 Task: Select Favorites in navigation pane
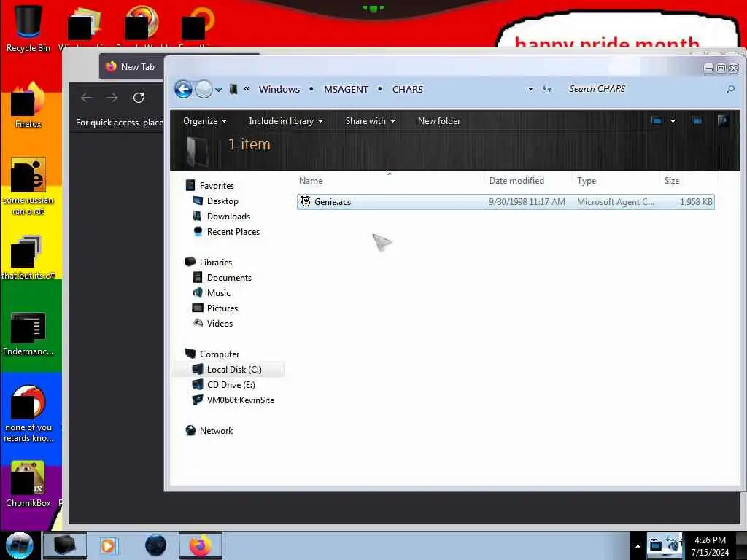pyautogui.click(x=217, y=186)
